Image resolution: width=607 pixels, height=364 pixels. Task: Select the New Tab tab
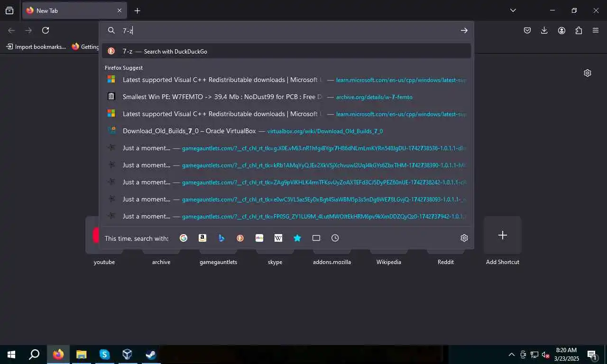coord(74,10)
